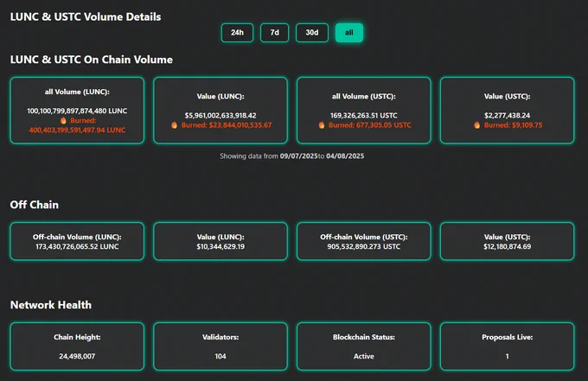Choose the 30d time range button
588x381 pixels.
point(312,33)
